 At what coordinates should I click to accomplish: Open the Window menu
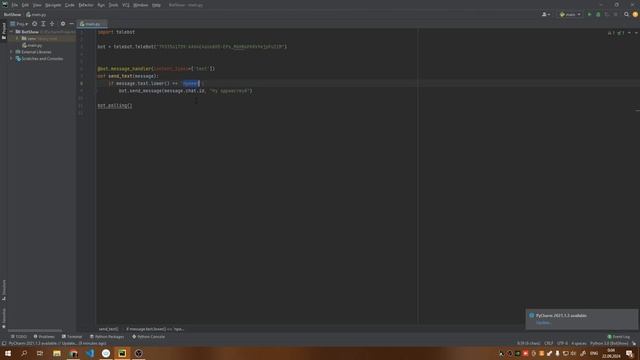click(x=141, y=5)
